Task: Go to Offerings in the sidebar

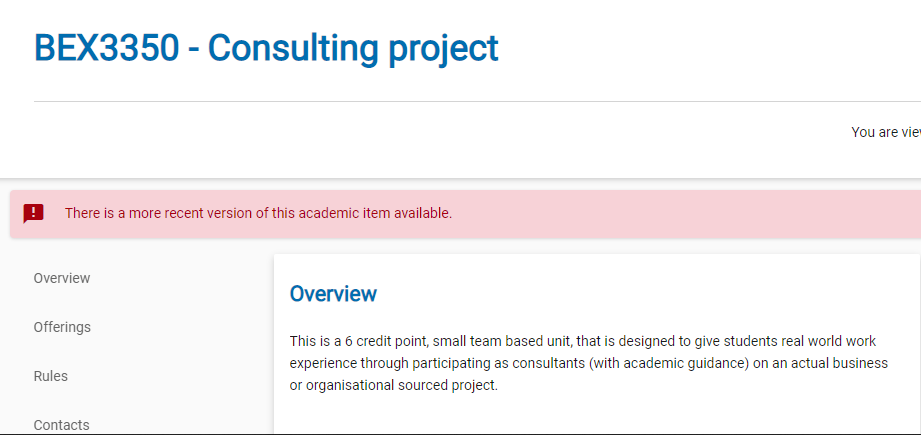Action: point(62,327)
